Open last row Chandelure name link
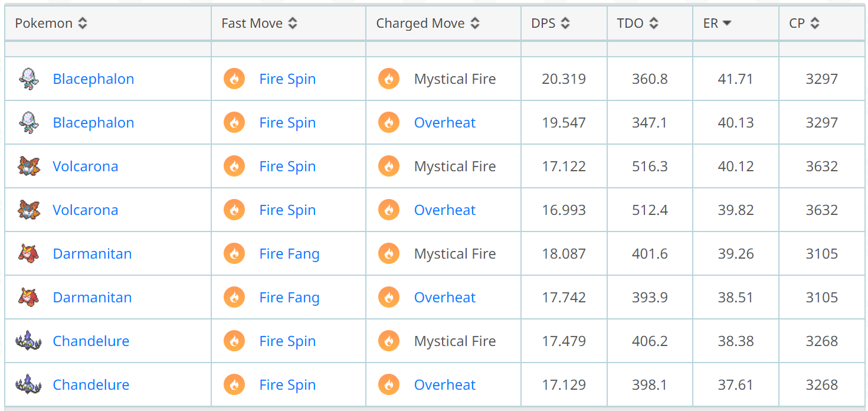Viewport: 868px width, 411px height. point(91,384)
